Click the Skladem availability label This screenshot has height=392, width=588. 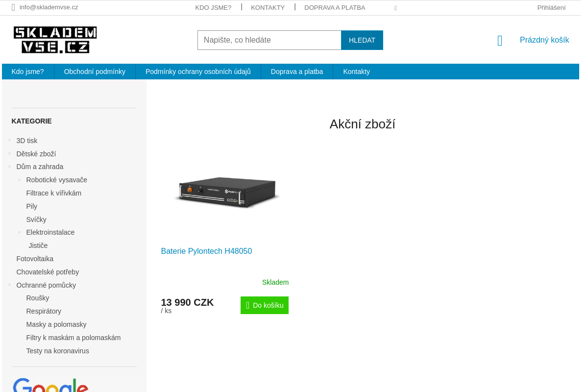pos(275,282)
